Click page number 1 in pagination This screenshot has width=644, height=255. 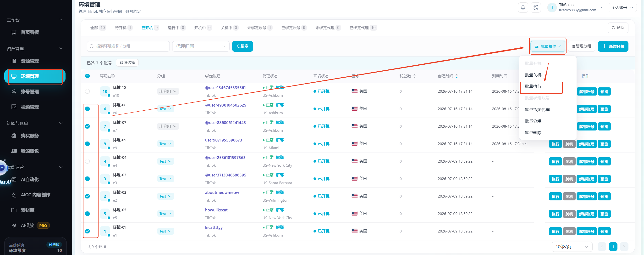pos(613,247)
